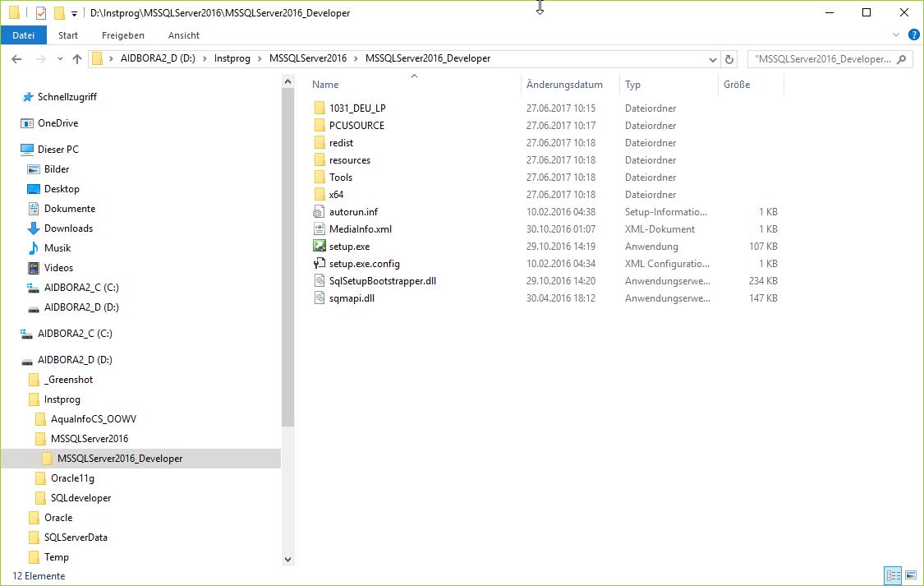Open Downloads arrow icon in sidebar
The width and height of the screenshot is (924, 586).
pos(34,228)
